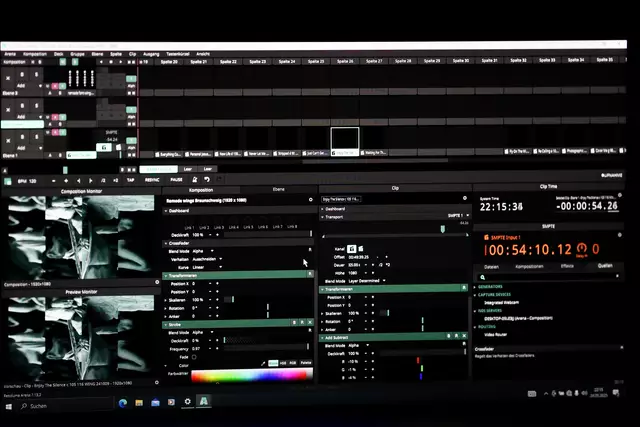Pick a color from the Farbwähler spectrum
Screen dimensions: 640x427
point(250,376)
